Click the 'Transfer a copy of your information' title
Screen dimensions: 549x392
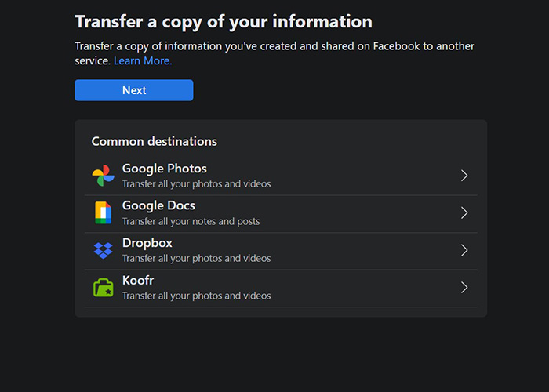[x=224, y=22]
